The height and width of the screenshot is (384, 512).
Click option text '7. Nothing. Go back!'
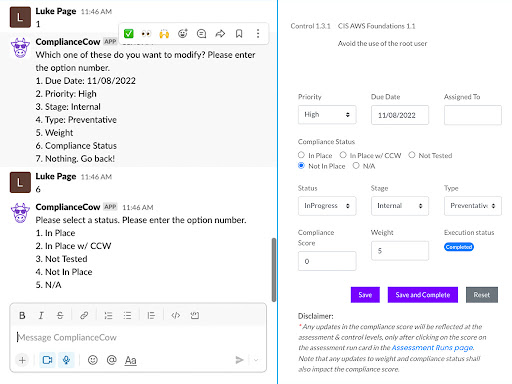click(x=75, y=159)
